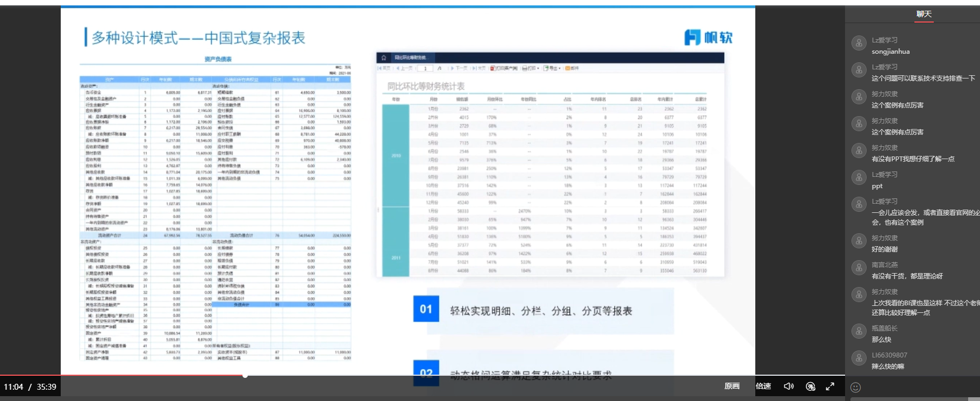Click avatar next to the songjianhua message

click(x=859, y=43)
